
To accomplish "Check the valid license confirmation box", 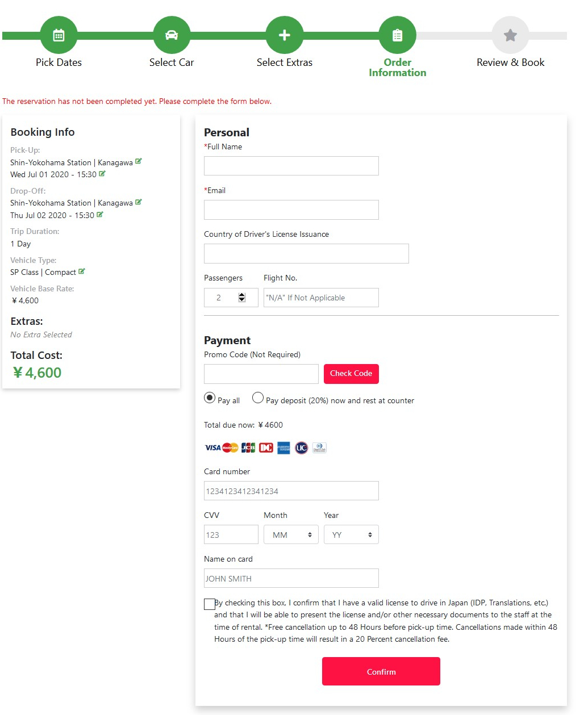I will point(209,604).
